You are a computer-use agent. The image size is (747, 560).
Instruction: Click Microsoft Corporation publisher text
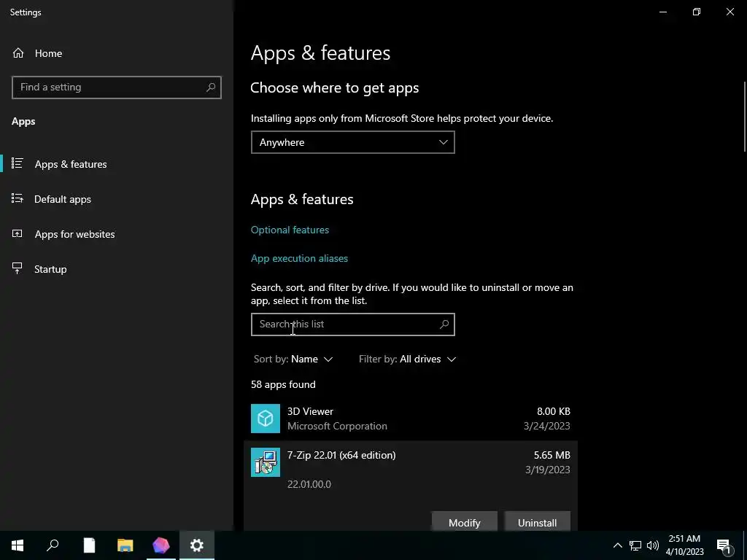coord(337,426)
